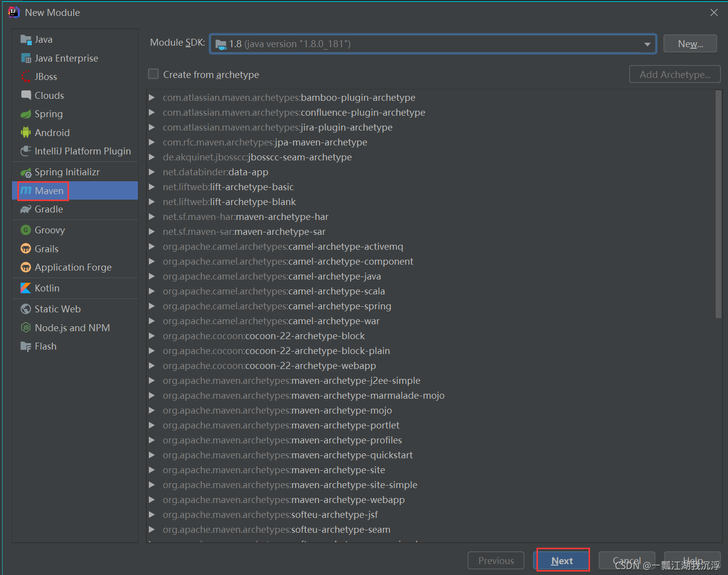728x575 pixels.
Task: Click the SDK folder icon in combo box
Action: [221, 44]
